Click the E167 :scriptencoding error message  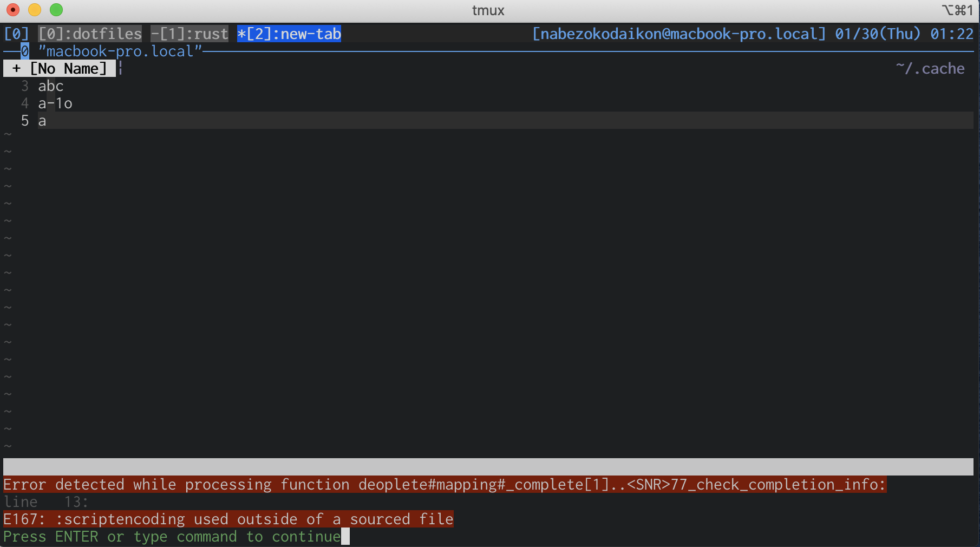click(228, 519)
